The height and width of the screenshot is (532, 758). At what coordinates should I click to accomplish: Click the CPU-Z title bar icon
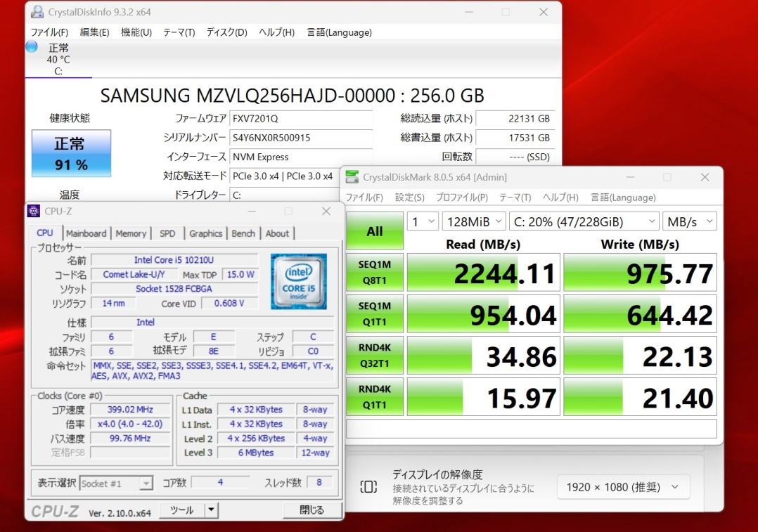pyautogui.click(x=34, y=211)
